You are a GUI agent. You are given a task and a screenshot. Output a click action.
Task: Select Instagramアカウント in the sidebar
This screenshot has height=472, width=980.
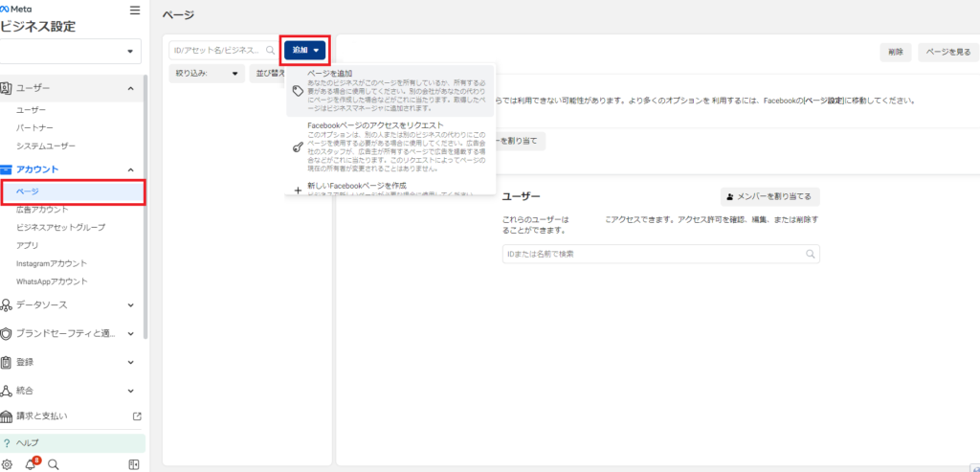click(52, 263)
